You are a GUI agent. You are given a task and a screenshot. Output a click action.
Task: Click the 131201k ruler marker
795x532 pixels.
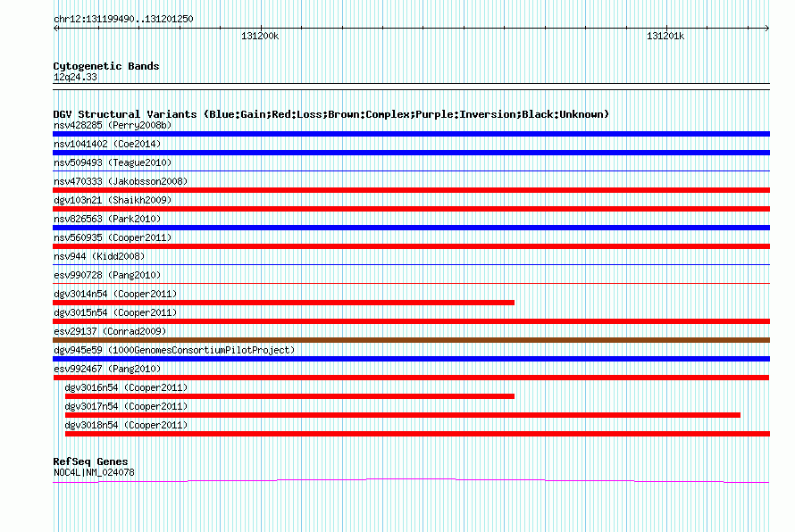(665, 36)
